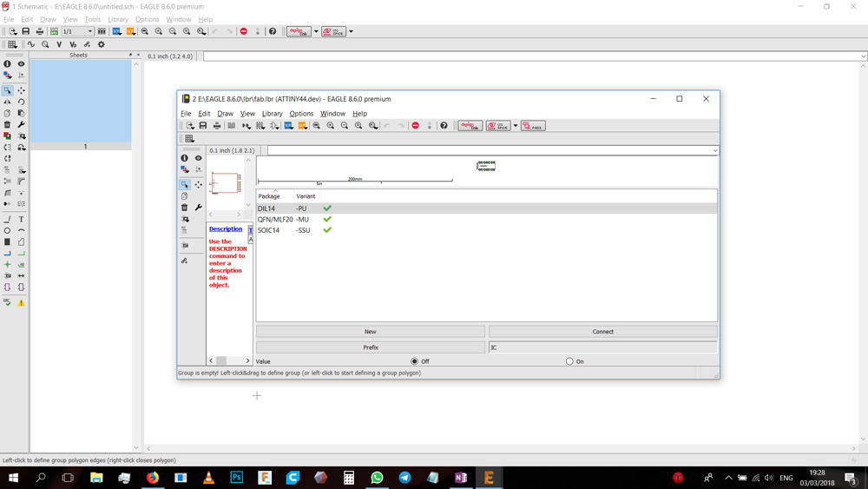Click left arrow below symbol preview

pos(211,215)
